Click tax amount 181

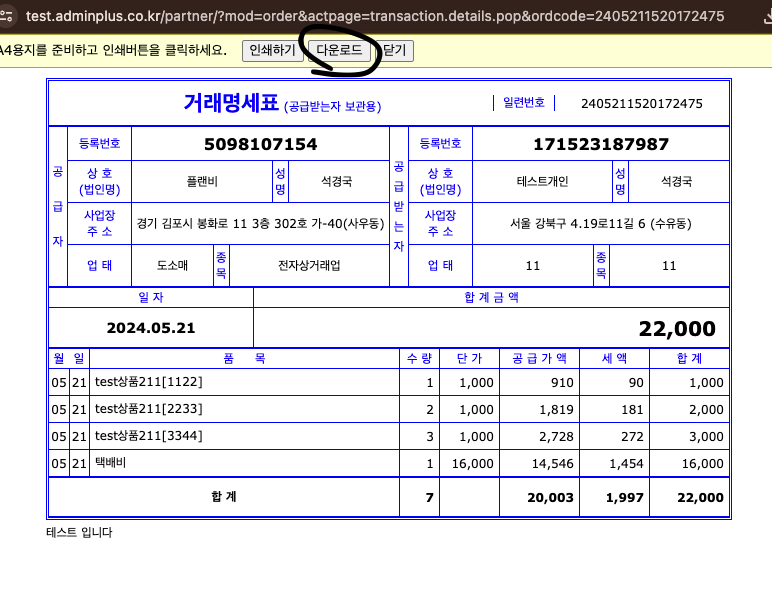click(632, 410)
